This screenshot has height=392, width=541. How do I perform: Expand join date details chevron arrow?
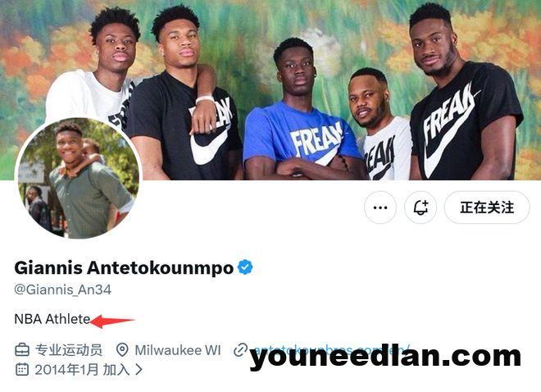[x=139, y=370]
